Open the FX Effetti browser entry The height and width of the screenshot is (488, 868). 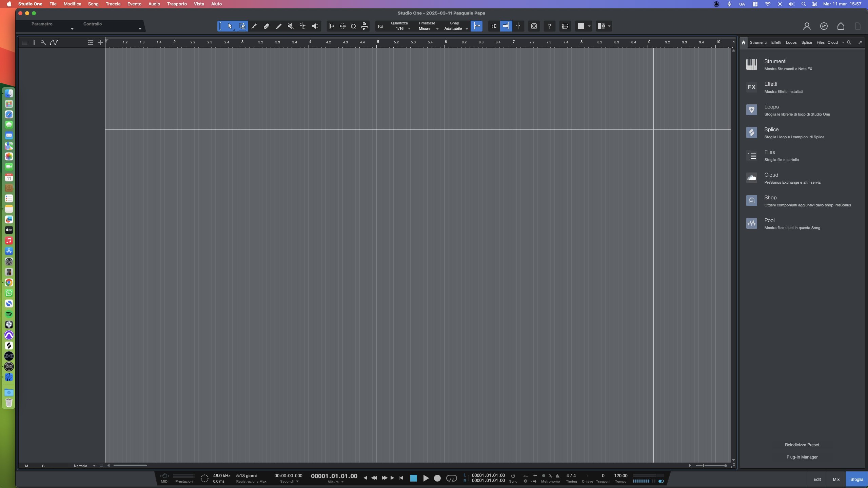752,87
